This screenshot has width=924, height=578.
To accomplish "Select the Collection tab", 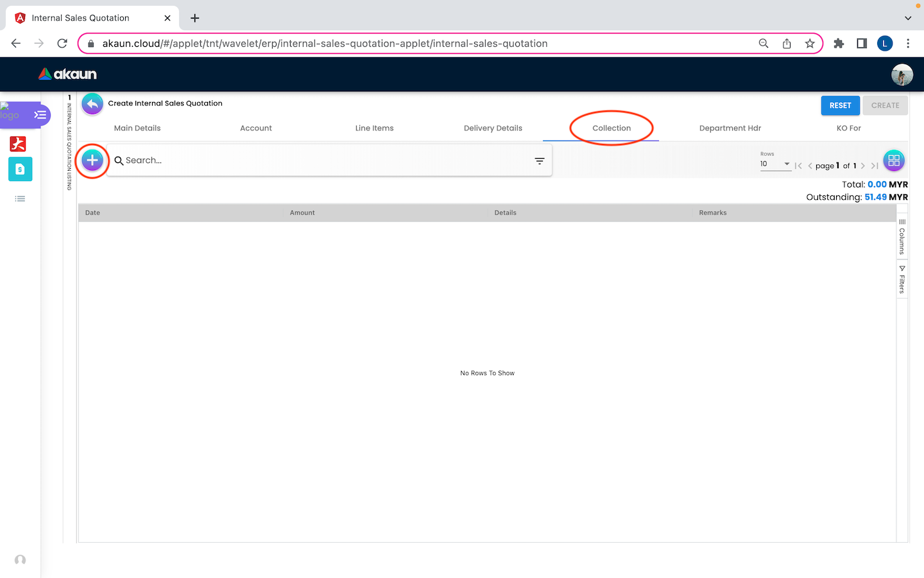I will pyautogui.click(x=612, y=128).
